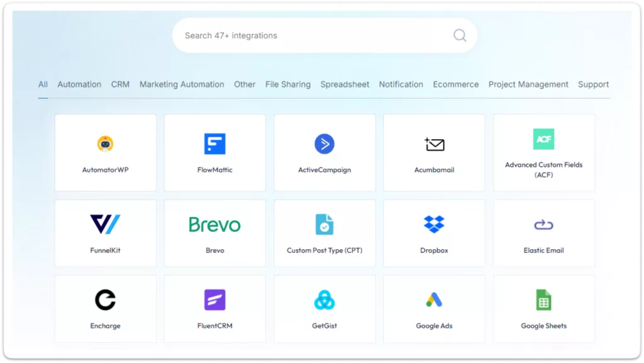Switch to the Spreadsheet tab
The width and height of the screenshot is (644, 363).
[345, 84]
